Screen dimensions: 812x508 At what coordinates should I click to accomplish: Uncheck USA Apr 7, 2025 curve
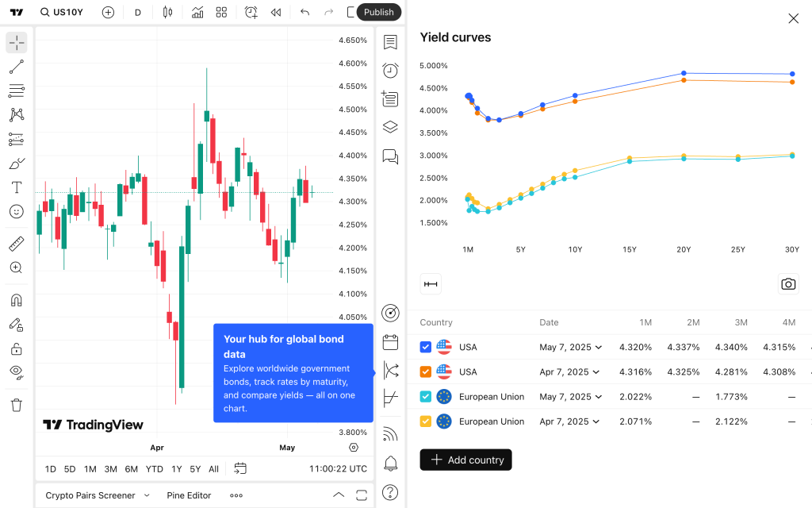[426, 372]
